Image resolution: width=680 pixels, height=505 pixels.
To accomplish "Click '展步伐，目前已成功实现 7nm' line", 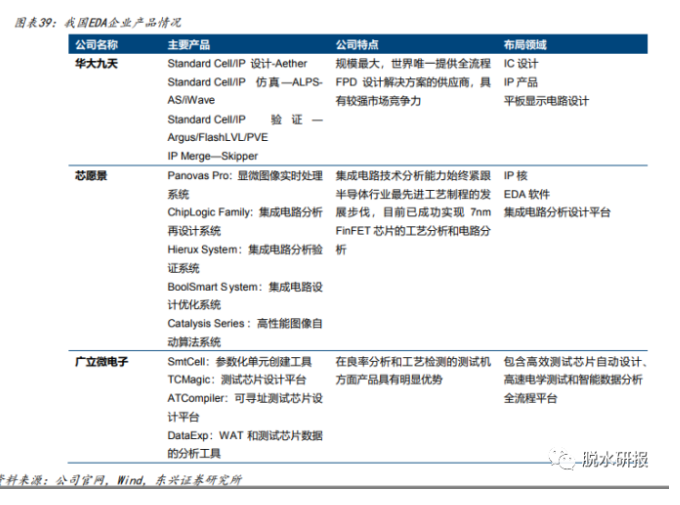I will tap(413, 212).
